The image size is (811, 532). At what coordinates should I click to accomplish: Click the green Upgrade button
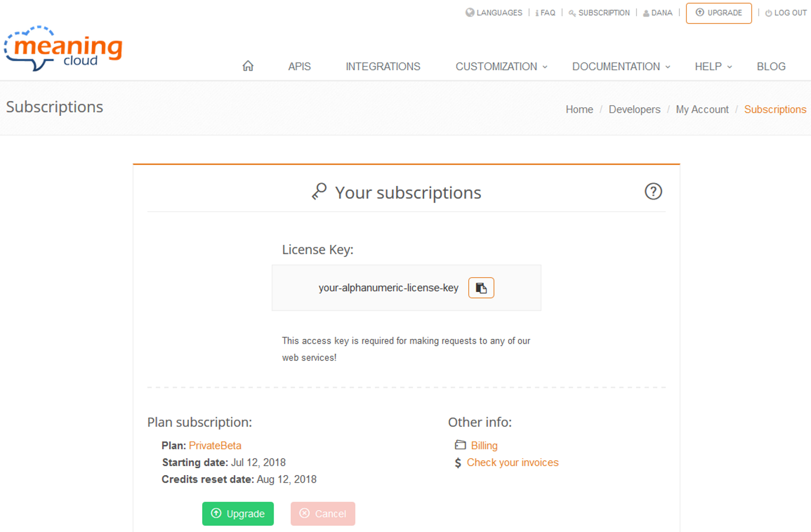click(x=238, y=513)
